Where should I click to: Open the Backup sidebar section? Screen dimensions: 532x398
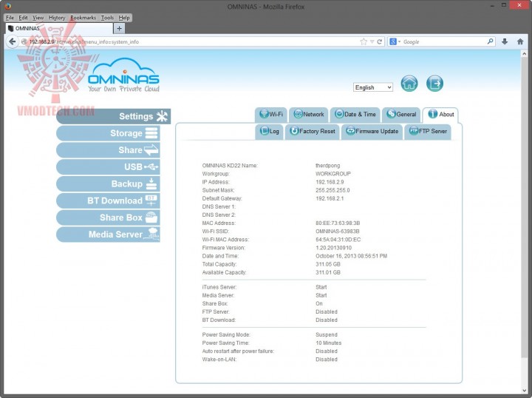point(108,183)
